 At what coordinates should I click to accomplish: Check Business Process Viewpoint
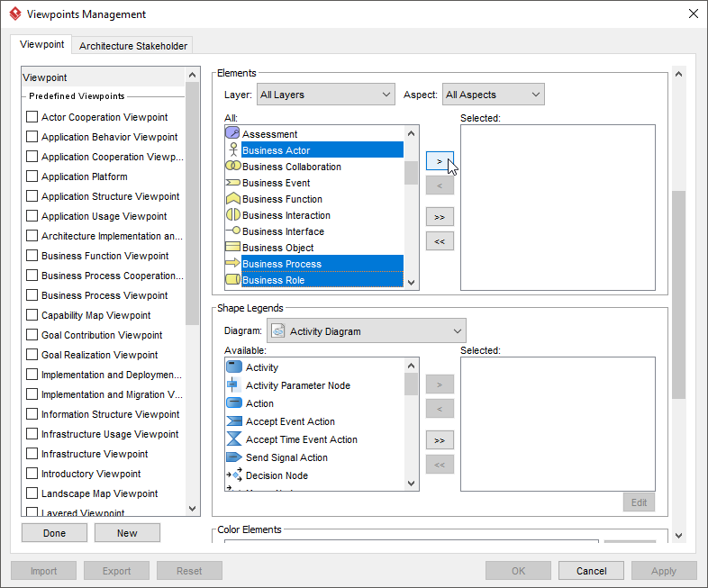32,295
